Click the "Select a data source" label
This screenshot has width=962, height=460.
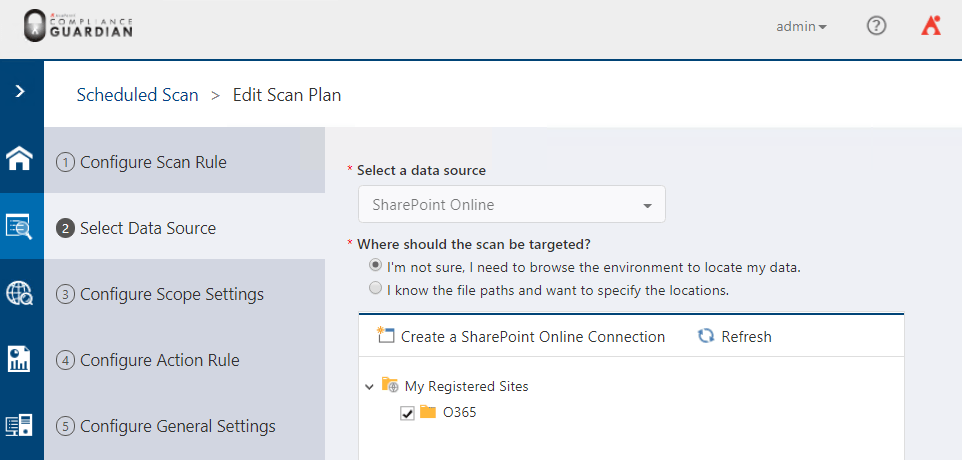coord(421,171)
